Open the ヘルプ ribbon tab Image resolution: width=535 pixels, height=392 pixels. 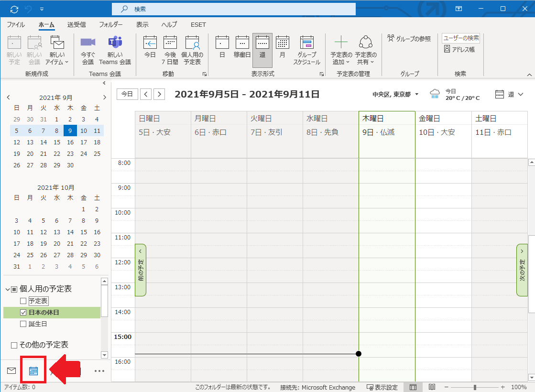coord(169,24)
